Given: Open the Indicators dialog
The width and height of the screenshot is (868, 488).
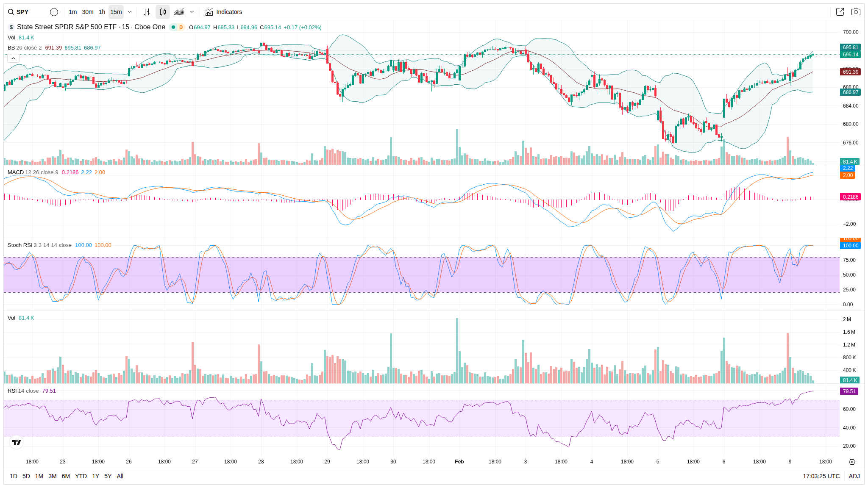Looking at the screenshot, I should click(224, 12).
